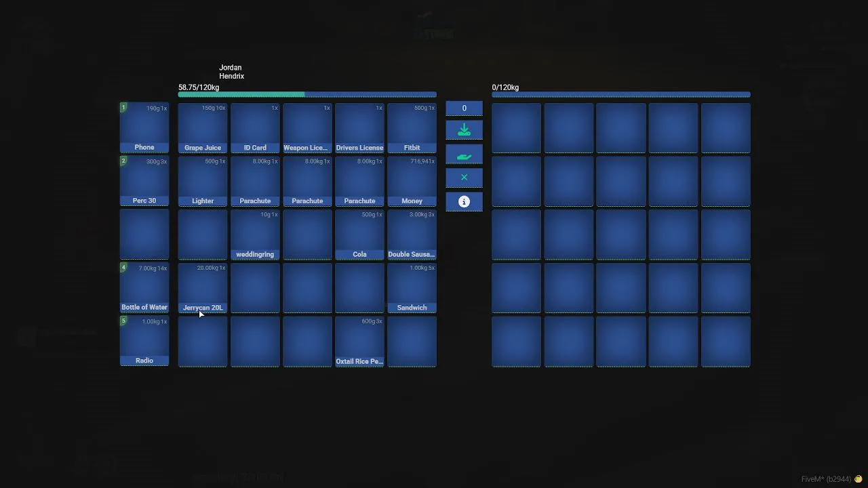
Task: Focus the item amount field showing 0
Action: 464,108
